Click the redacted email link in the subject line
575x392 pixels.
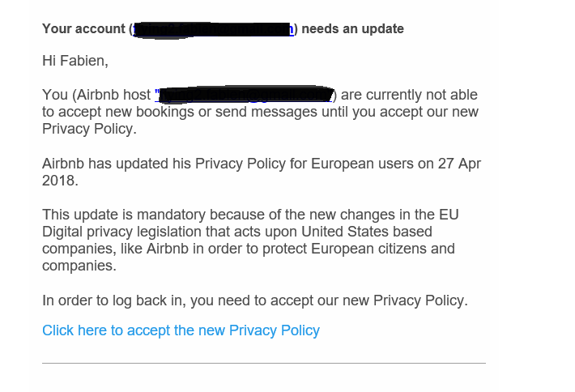pyautogui.click(x=214, y=29)
